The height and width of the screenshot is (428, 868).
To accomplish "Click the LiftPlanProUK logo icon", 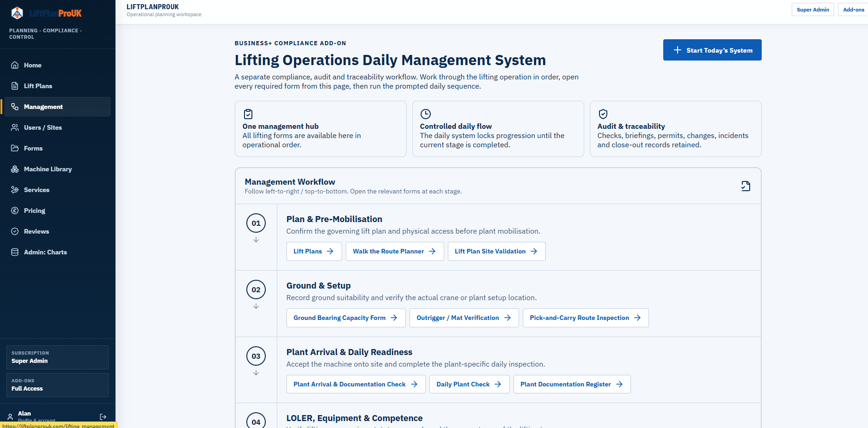I will coord(17,13).
